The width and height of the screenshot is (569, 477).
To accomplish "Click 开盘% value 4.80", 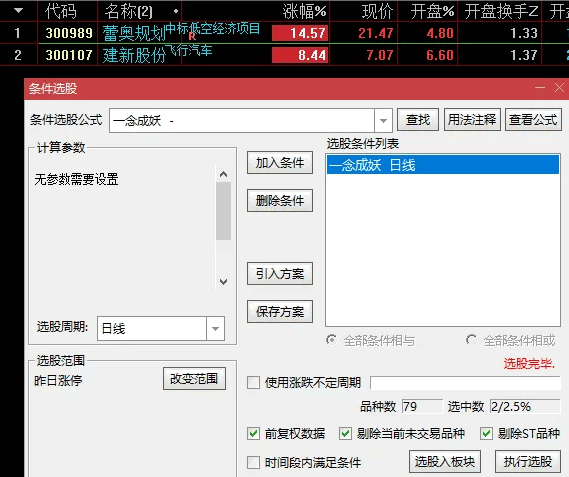I will (440, 33).
